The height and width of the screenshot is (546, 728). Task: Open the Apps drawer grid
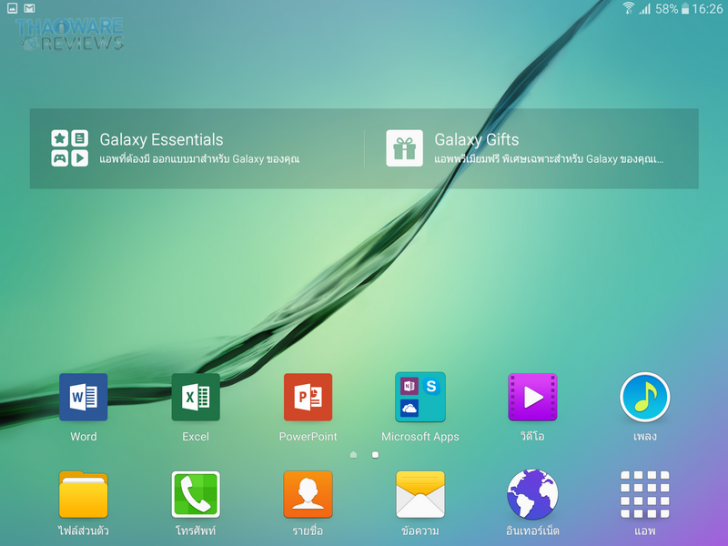tap(645, 494)
